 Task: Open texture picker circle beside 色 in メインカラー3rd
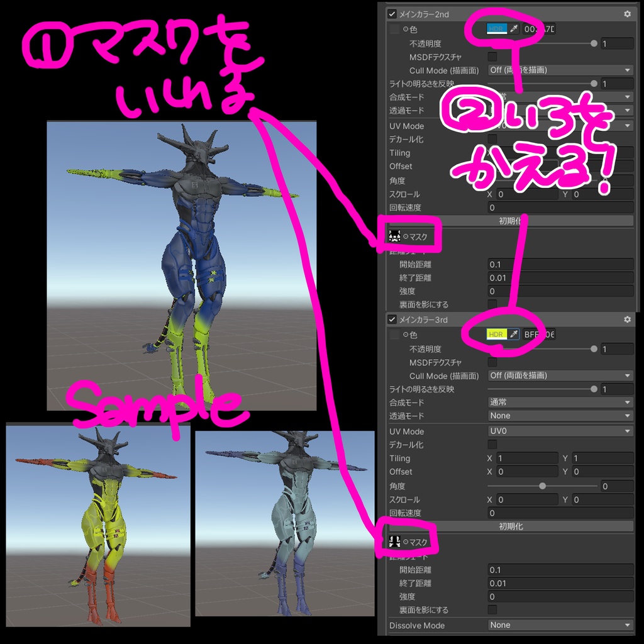pos(406,335)
